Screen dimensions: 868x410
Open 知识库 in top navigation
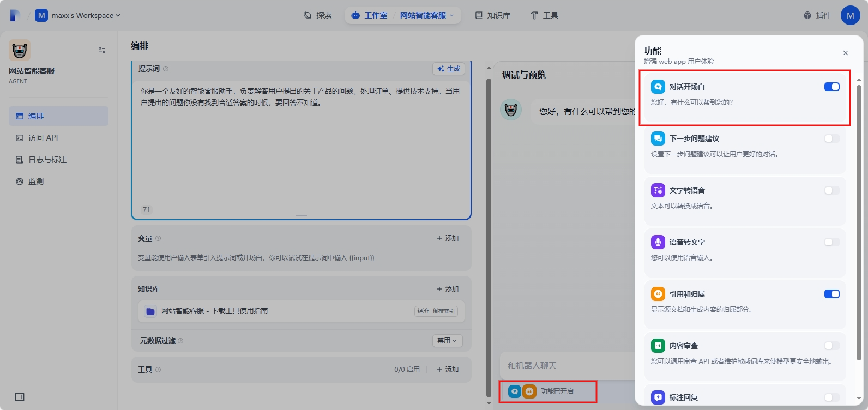(493, 15)
